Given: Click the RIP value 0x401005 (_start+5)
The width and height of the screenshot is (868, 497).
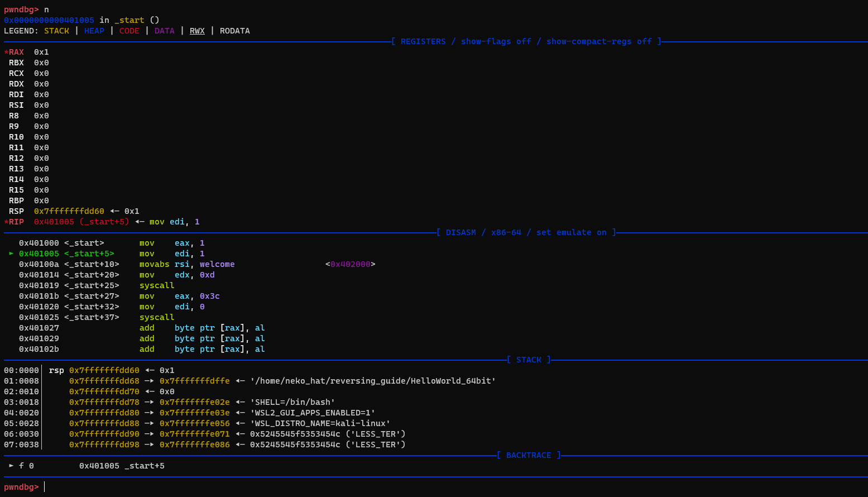Looking at the screenshot, I should (81, 222).
